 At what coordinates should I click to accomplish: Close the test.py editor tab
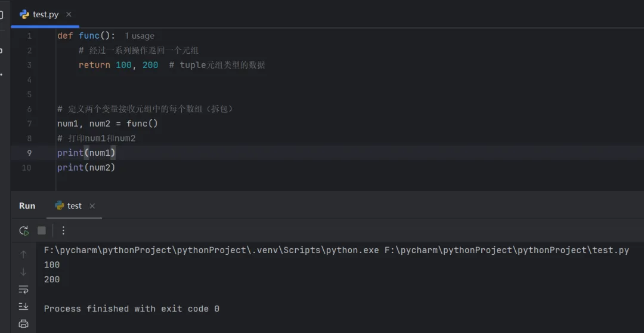pos(69,14)
